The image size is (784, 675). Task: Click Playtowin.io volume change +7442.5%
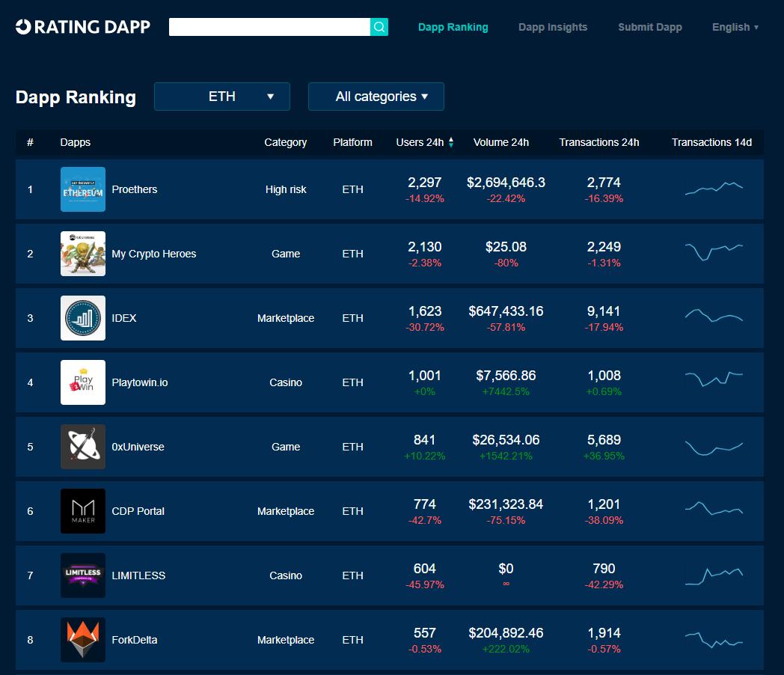[506, 391]
